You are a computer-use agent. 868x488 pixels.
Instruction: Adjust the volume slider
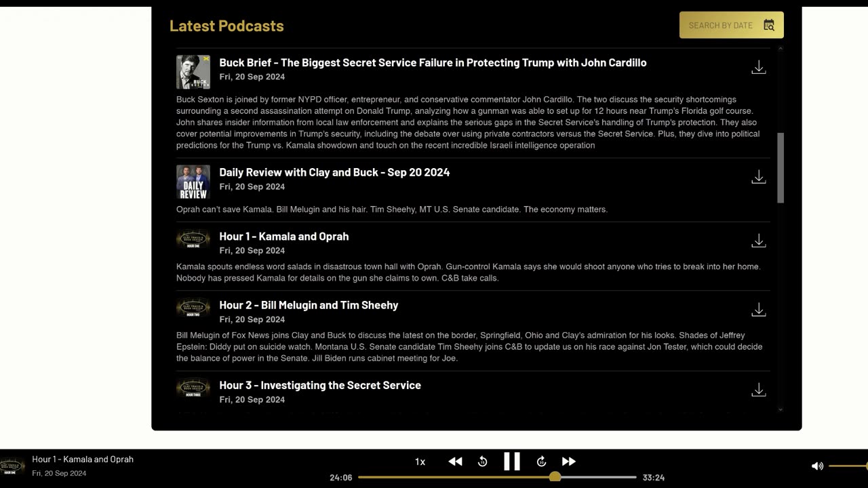(x=848, y=466)
